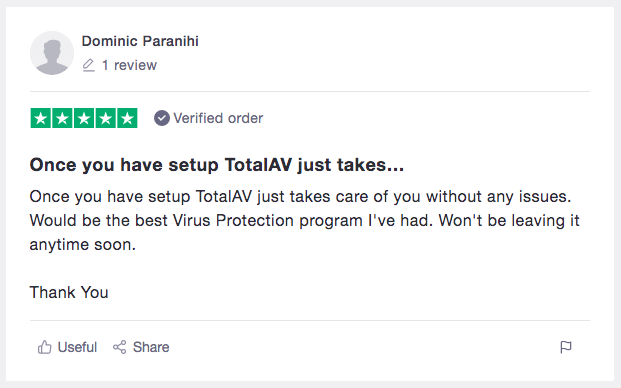View the reviewer's 1 review count
The height and width of the screenshot is (388, 621).
click(x=130, y=65)
